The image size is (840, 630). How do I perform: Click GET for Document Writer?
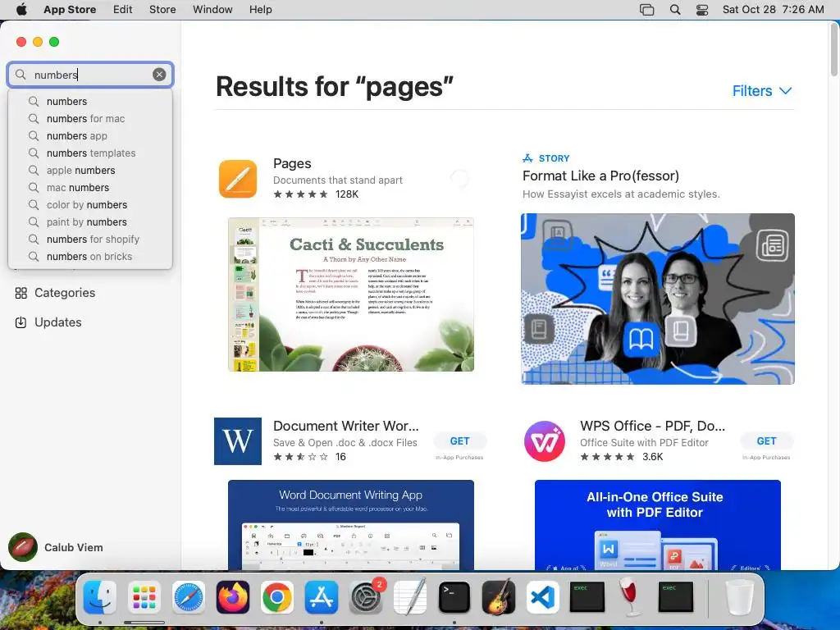tap(459, 441)
